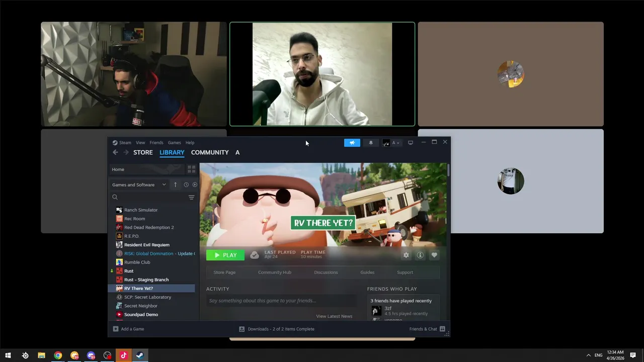Click the ready-to-play filter icon

(x=195, y=185)
